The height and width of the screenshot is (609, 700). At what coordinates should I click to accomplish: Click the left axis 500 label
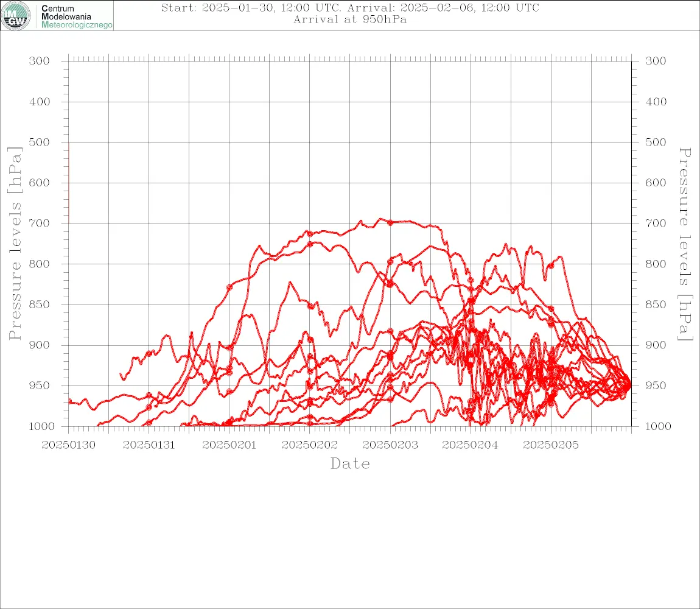(x=40, y=142)
